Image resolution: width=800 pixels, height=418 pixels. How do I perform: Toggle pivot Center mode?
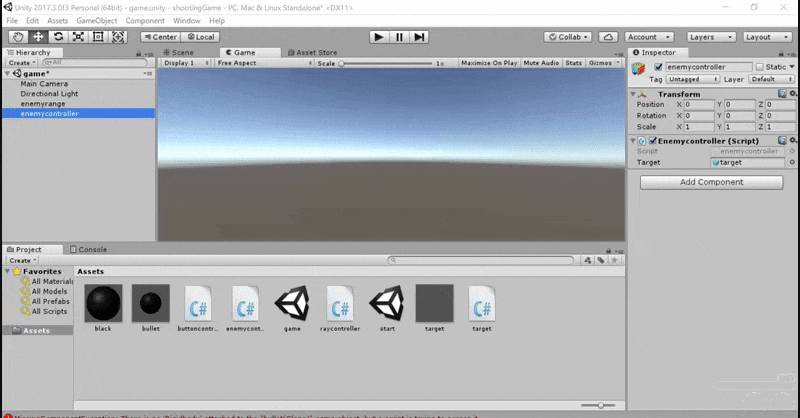(x=160, y=37)
